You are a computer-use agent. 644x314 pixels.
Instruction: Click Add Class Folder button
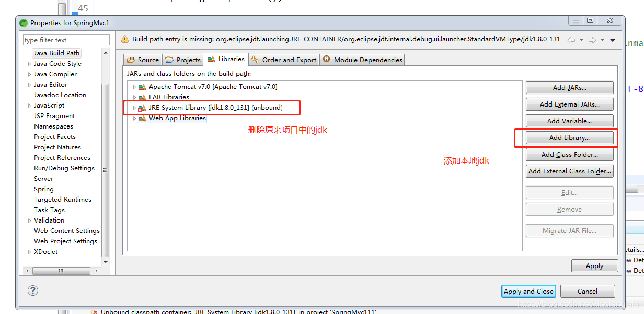(569, 155)
